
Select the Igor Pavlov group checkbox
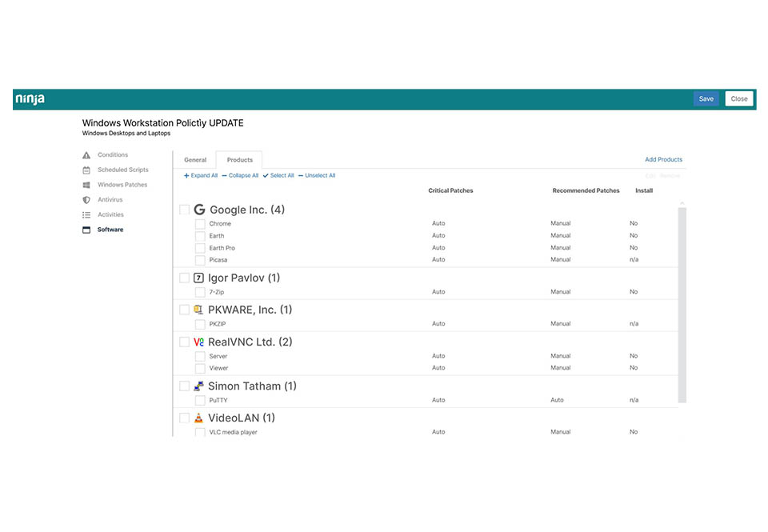[184, 278]
